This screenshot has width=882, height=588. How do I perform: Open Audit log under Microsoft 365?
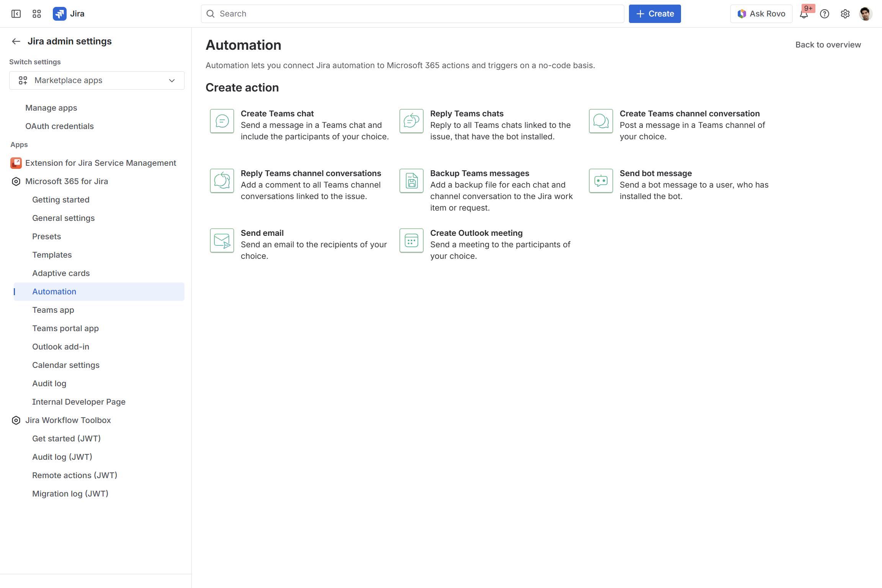(49, 384)
